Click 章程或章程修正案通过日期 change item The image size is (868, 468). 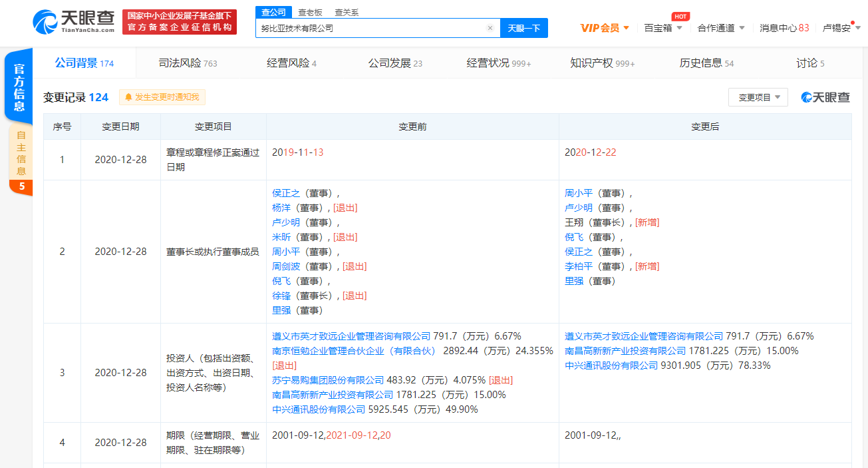(x=213, y=160)
